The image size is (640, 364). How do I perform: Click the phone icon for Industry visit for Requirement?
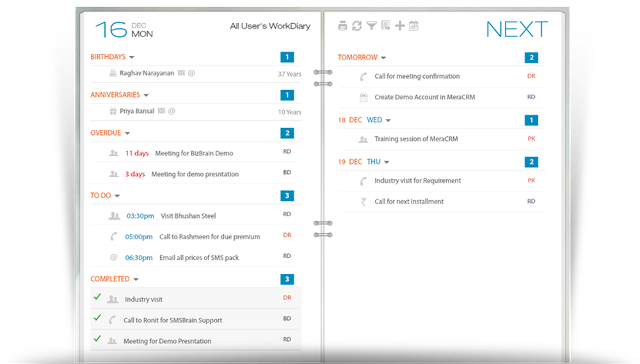364,181
